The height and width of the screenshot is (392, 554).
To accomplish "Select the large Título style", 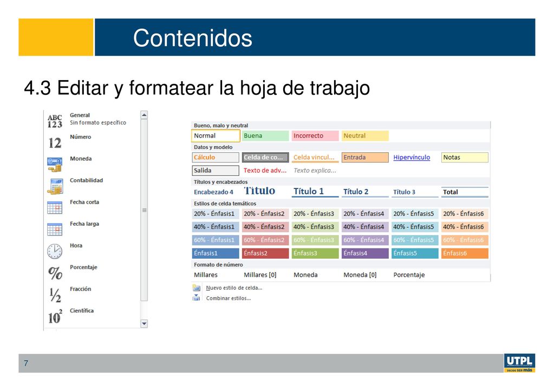I will 260,191.
